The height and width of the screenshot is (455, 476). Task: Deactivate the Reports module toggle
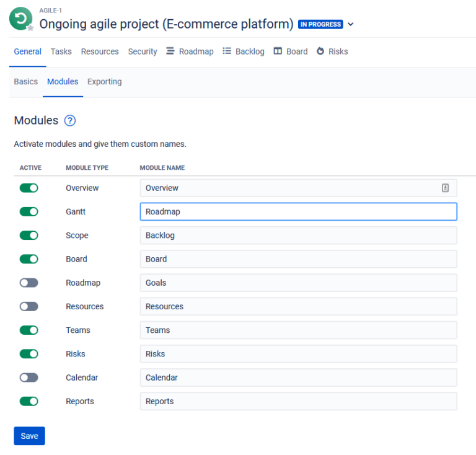pos(29,401)
